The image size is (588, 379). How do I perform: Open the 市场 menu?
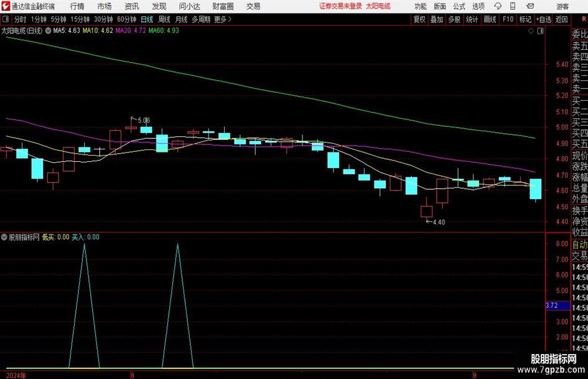tap(105, 6)
